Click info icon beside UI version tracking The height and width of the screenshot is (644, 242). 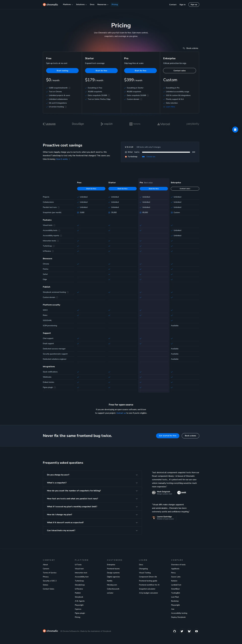[x=66, y=107]
